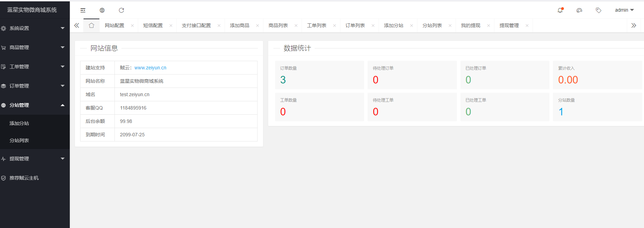Click the 订单数量 statistics card

tap(319, 75)
